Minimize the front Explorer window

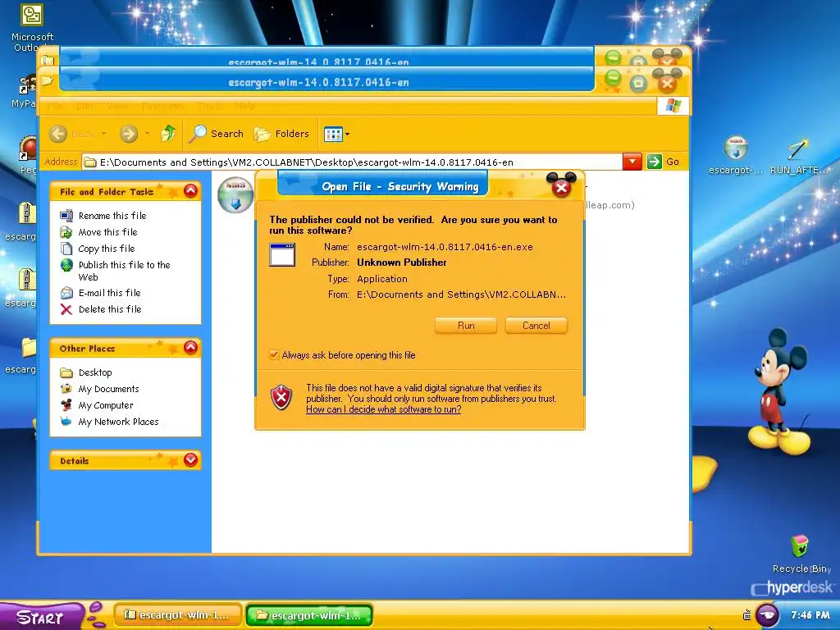point(613,79)
